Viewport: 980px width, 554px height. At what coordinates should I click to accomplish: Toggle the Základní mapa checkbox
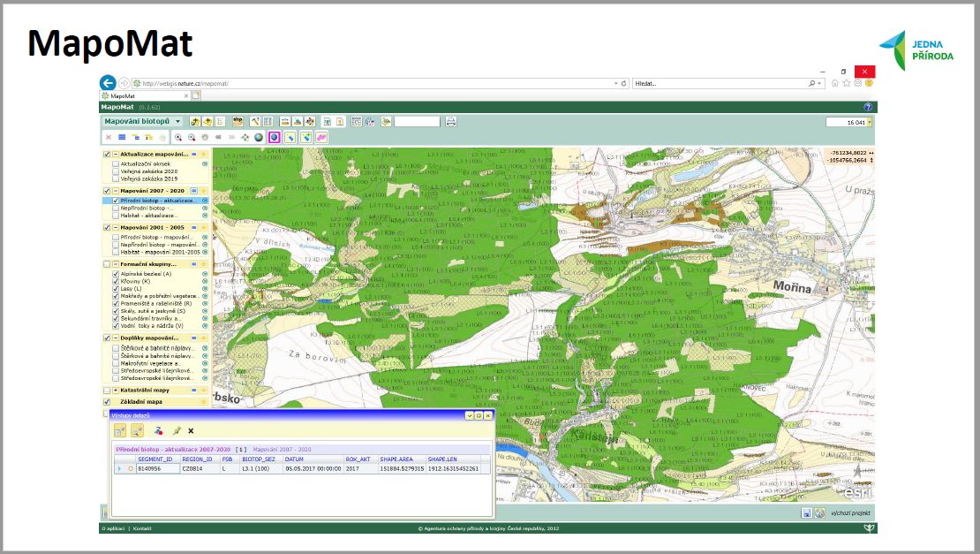click(107, 402)
